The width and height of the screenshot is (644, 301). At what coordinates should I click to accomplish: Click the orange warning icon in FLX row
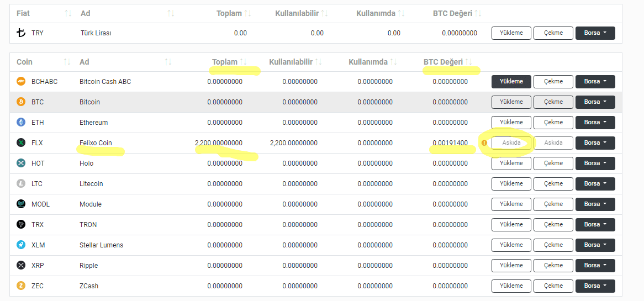[x=484, y=143]
